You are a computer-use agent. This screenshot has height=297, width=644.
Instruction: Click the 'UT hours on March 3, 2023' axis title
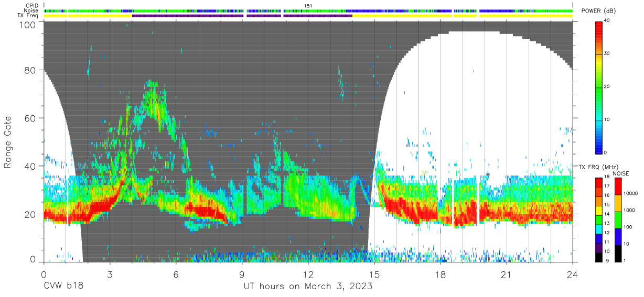click(x=308, y=287)
